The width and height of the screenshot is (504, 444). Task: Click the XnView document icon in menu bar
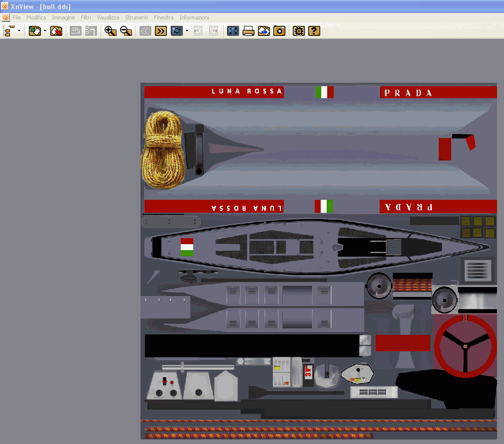tap(6, 17)
